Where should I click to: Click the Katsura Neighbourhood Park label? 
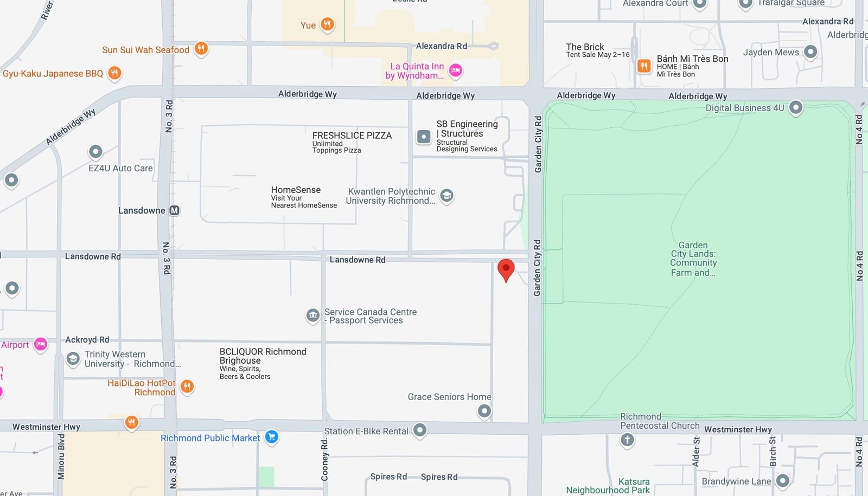608,486
